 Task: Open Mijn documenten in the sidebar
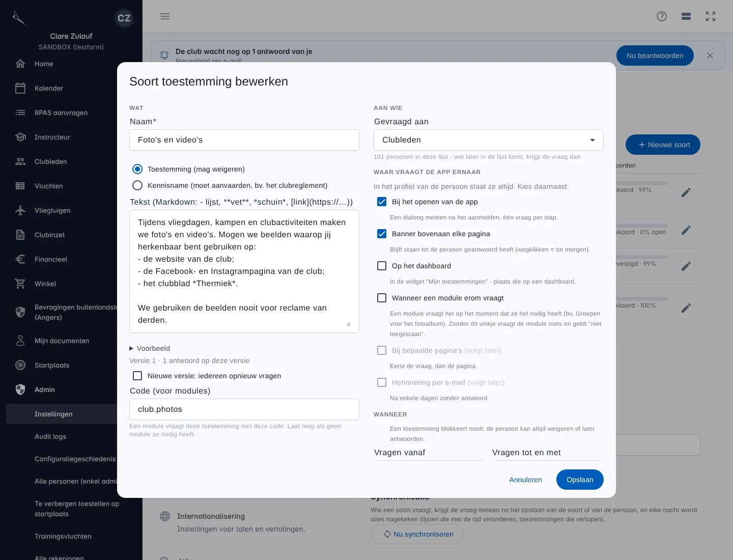62,341
